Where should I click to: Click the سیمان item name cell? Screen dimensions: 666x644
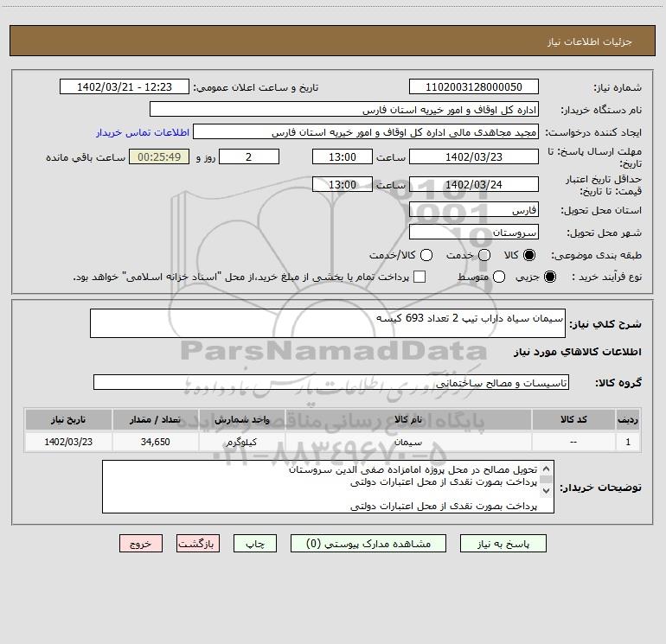coord(408,442)
